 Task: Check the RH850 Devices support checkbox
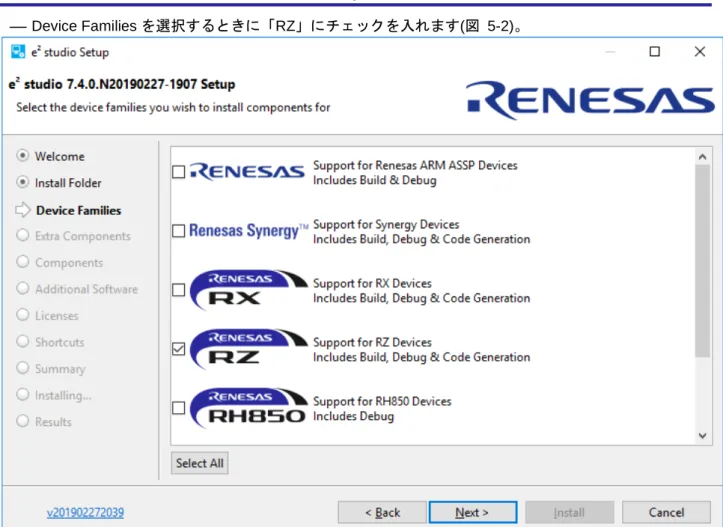pyautogui.click(x=178, y=408)
